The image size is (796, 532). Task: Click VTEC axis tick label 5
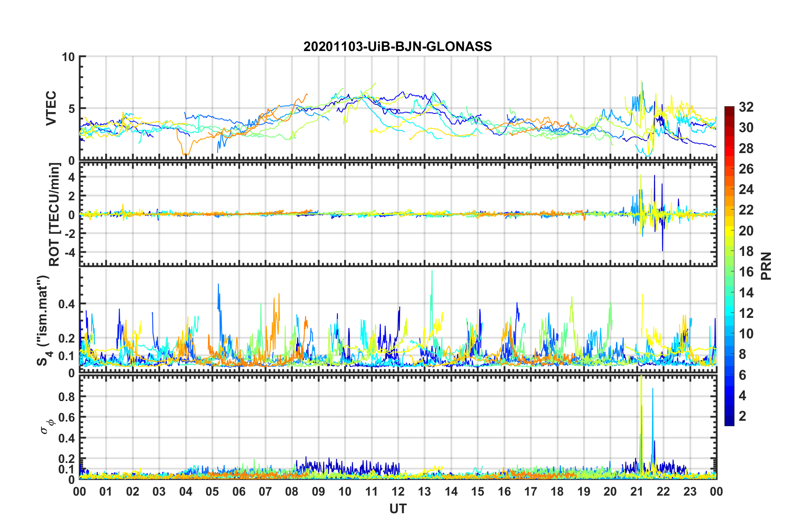coord(71,109)
